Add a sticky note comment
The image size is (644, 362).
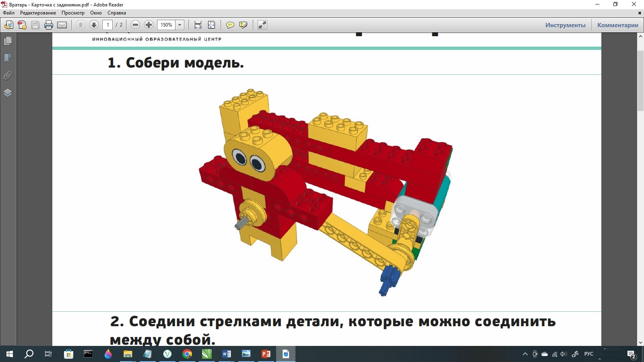click(x=230, y=25)
